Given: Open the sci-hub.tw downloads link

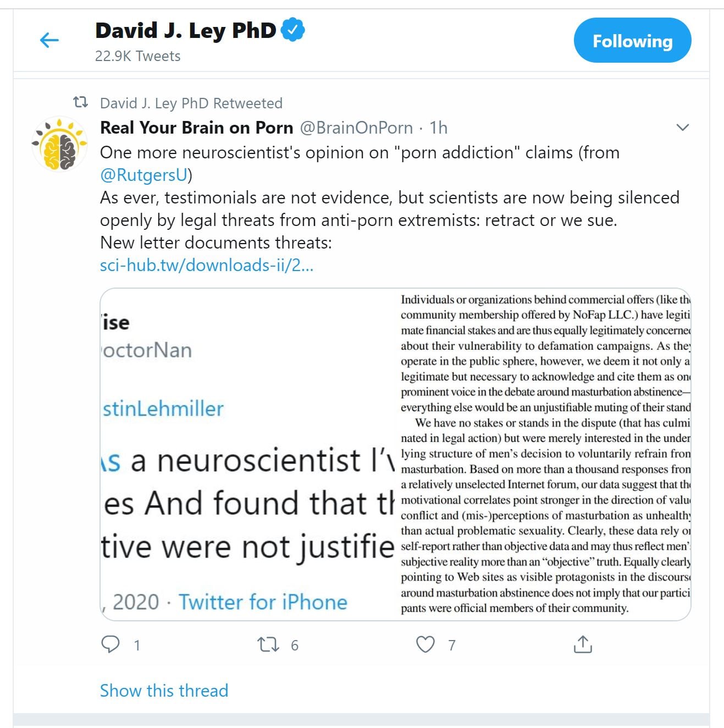Looking at the screenshot, I should [207, 265].
